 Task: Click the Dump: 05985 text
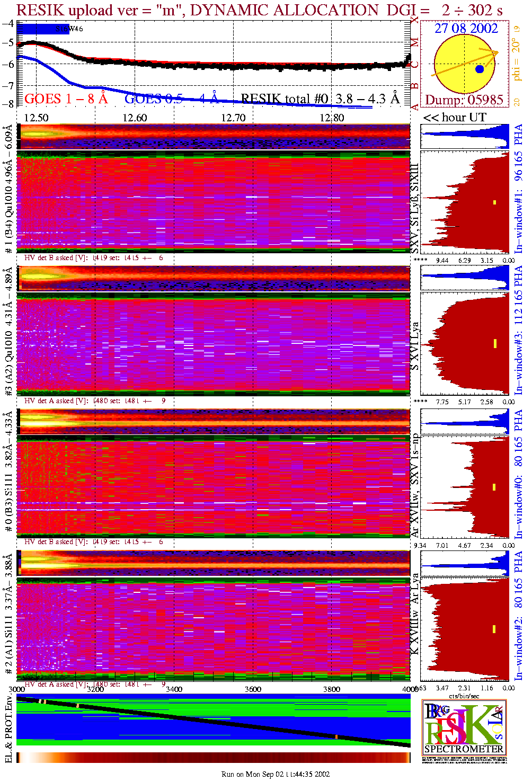(464, 100)
